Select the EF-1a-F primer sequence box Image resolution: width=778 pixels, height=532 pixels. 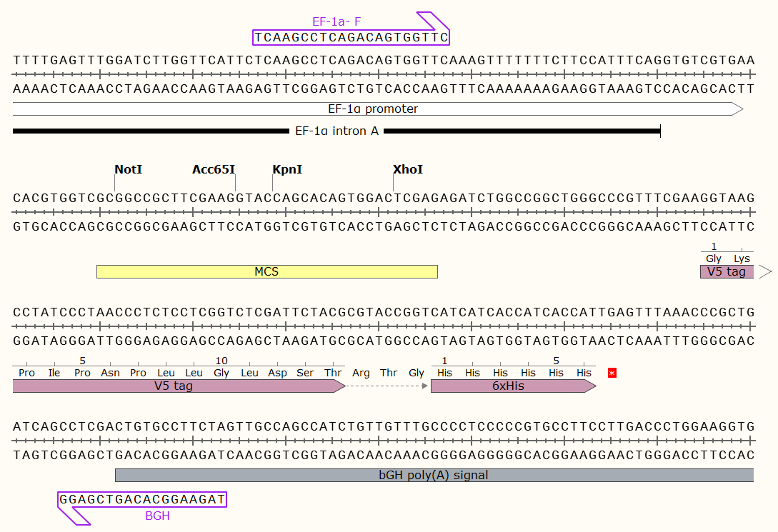(351, 38)
